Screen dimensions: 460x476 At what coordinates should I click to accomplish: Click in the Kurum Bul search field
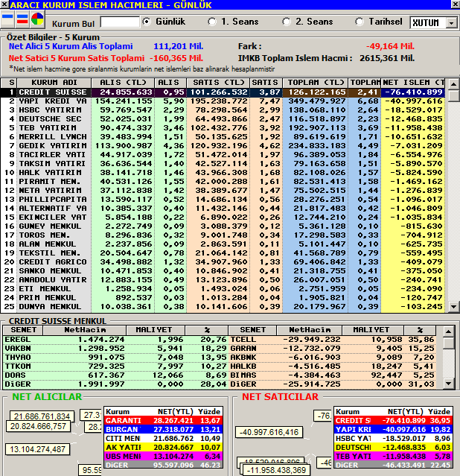pyautogui.click(x=118, y=22)
